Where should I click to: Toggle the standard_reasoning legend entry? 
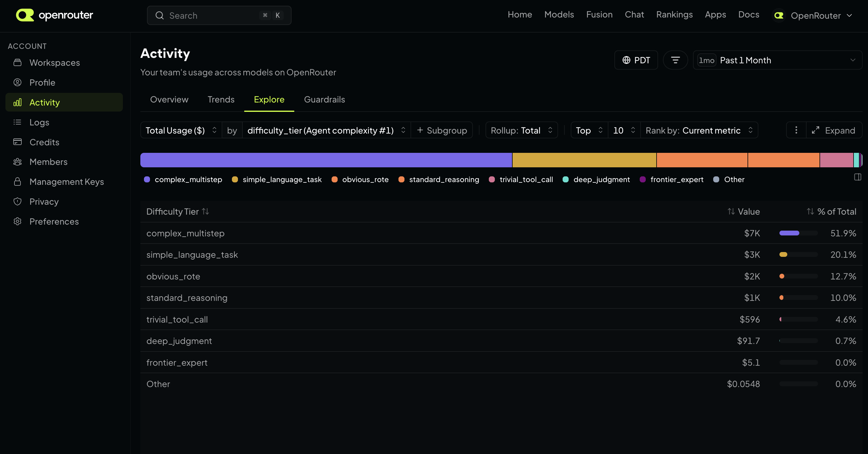[439, 179]
